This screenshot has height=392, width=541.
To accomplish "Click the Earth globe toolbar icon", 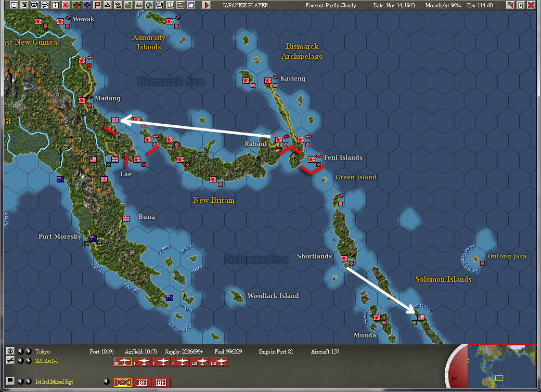I will coord(149,5).
